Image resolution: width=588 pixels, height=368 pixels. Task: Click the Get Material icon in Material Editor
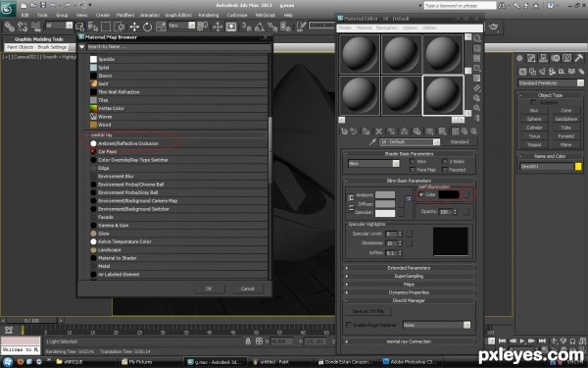coord(344,131)
